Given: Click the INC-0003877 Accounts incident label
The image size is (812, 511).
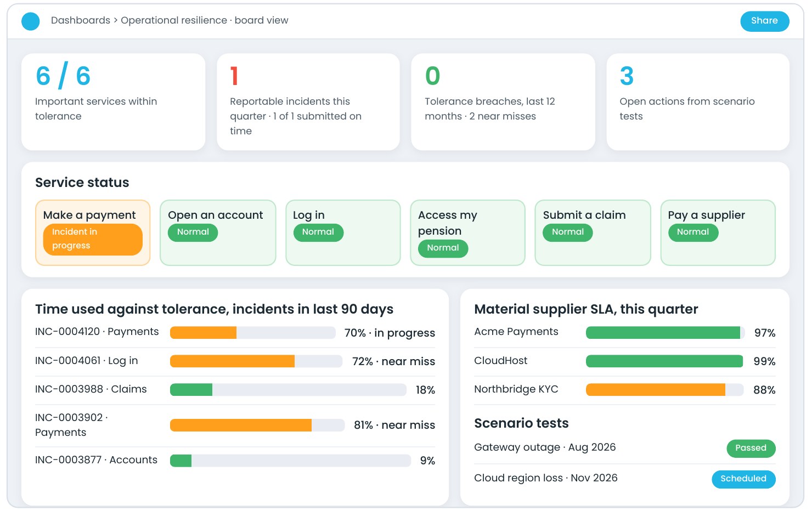Looking at the screenshot, I should pos(96,460).
